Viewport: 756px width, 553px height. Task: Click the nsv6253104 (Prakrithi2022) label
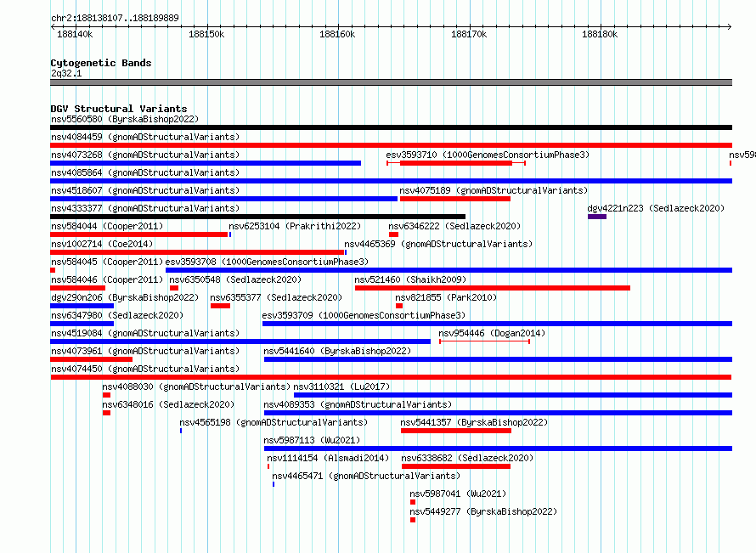295,226
